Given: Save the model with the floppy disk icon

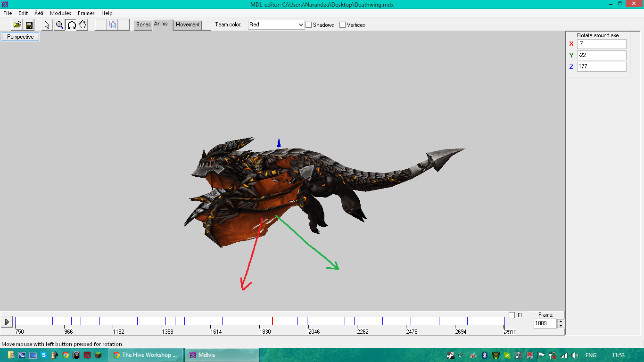Looking at the screenshot, I should click(x=29, y=25).
